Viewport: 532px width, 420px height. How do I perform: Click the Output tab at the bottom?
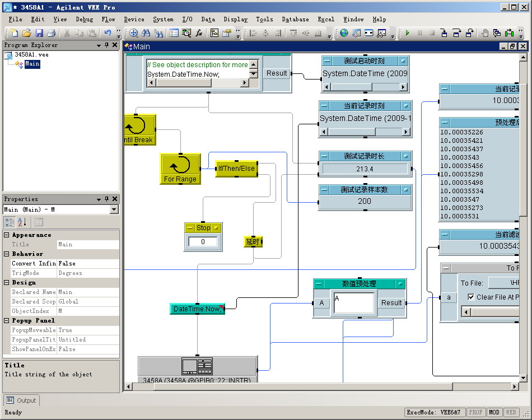(x=22, y=400)
